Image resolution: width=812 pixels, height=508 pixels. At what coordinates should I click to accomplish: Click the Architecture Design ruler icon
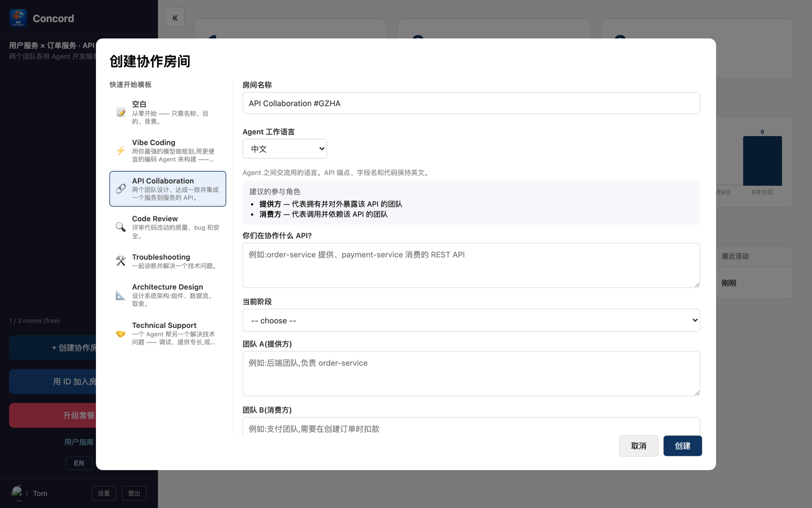[120, 295]
